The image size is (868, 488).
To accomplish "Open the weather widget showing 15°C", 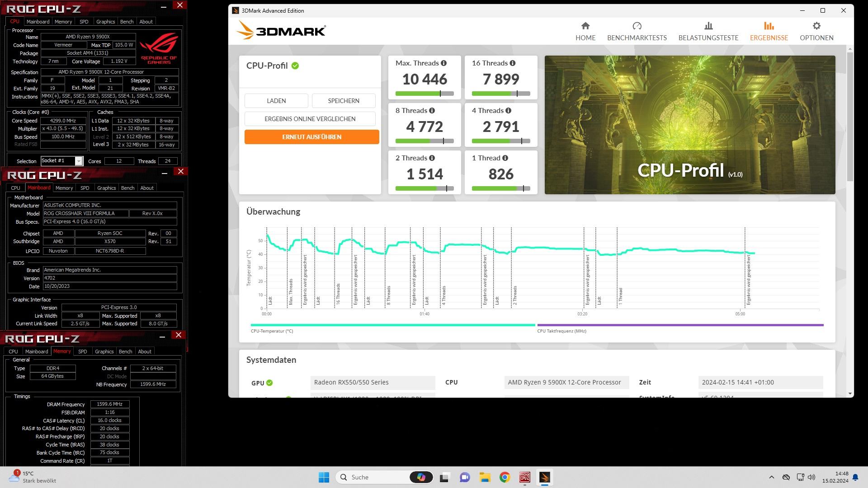I will (33, 477).
